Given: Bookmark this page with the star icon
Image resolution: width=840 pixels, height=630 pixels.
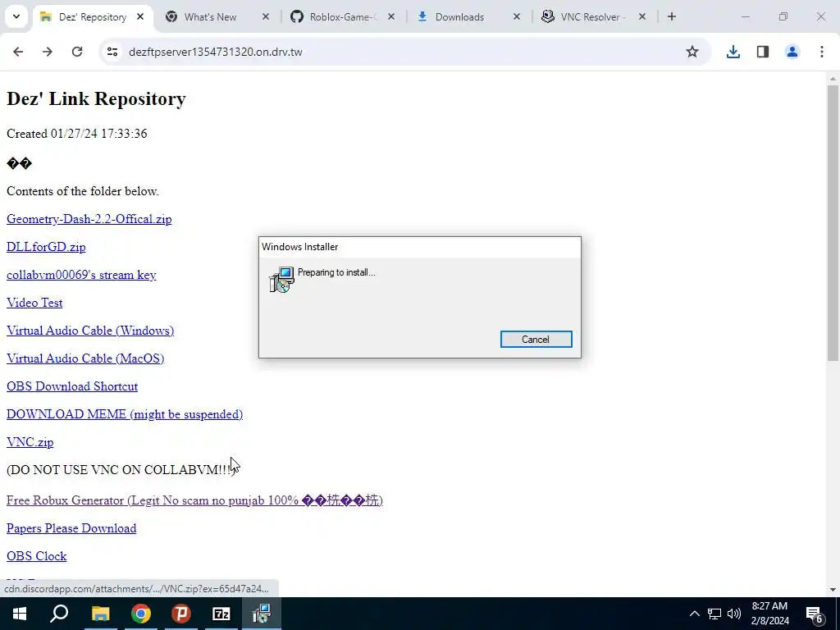Looking at the screenshot, I should (x=692, y=52).
